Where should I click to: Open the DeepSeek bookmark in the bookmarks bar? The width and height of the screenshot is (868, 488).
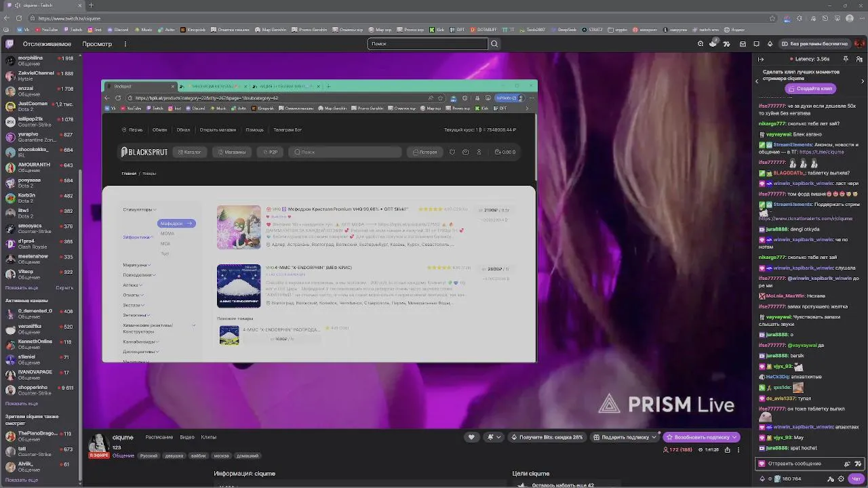[x=563, y=30]
